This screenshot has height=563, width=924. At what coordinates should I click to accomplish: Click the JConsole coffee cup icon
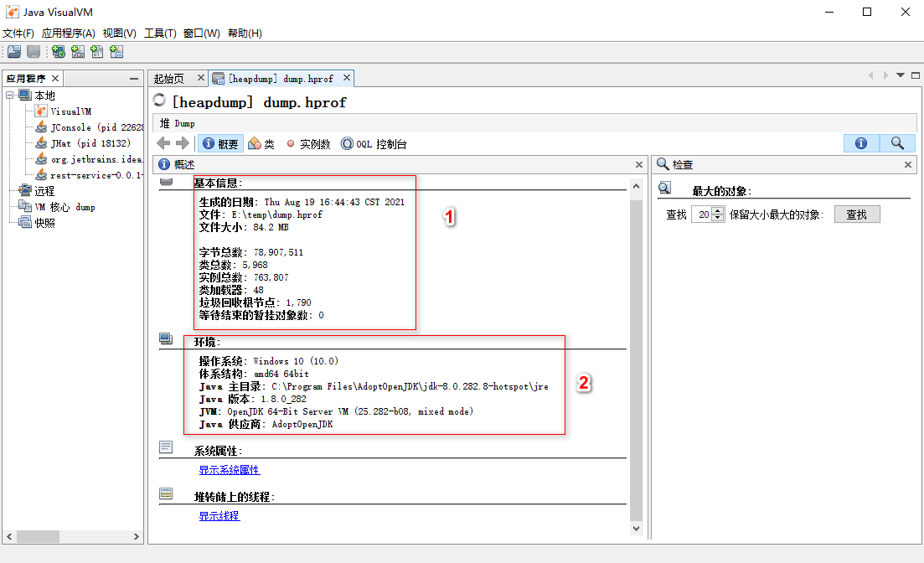click(41, 127)
